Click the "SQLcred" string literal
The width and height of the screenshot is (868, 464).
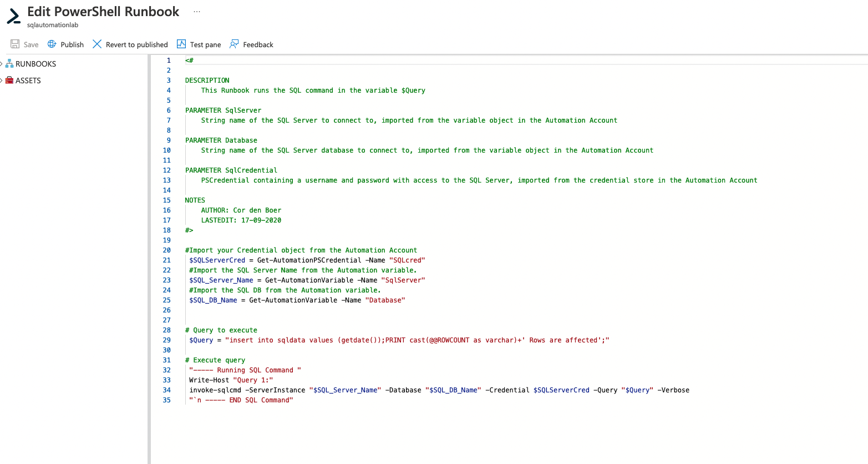[x=407, y=260]
